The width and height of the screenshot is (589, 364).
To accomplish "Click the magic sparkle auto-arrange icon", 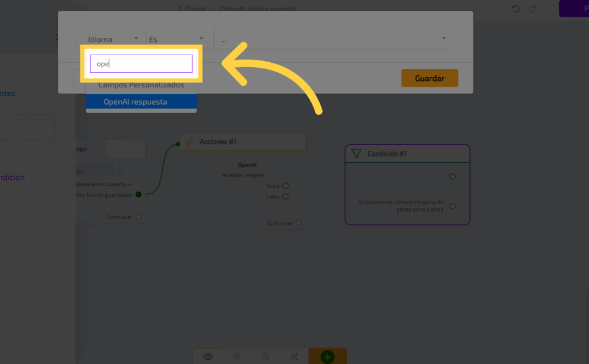I will coord(294,357).
